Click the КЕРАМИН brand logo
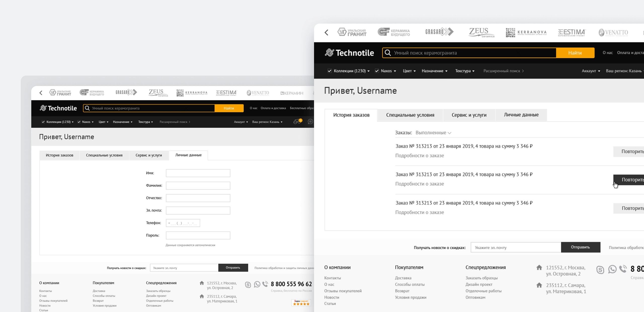This screenshot has width=644, height=312. click(292, 93)
